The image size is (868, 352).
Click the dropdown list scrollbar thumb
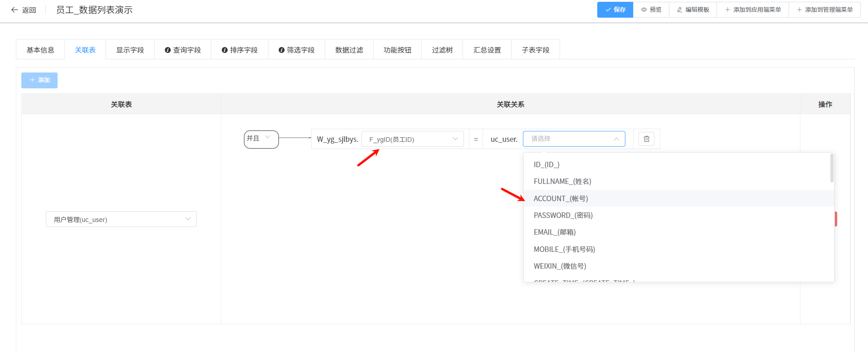832,168
